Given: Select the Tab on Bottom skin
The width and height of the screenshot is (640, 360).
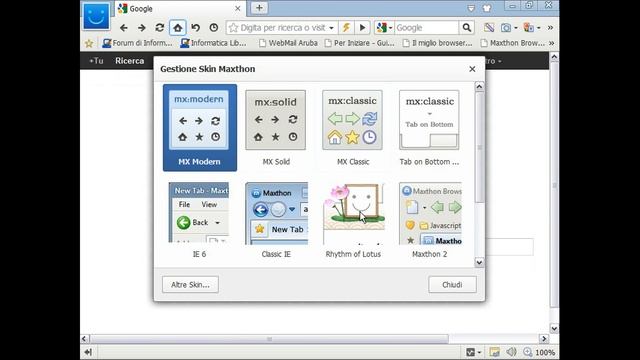Looking at the screenshot, I should coord(429,128).
